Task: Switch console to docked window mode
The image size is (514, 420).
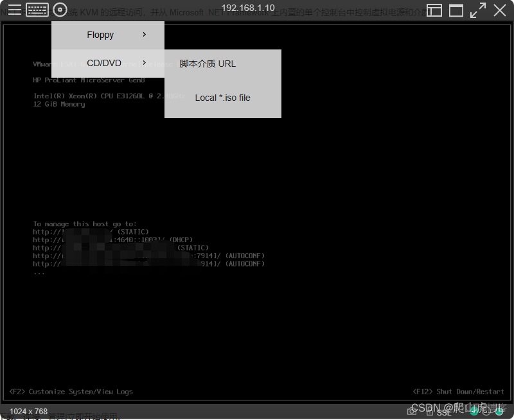Action: click(x=434, y=10)
